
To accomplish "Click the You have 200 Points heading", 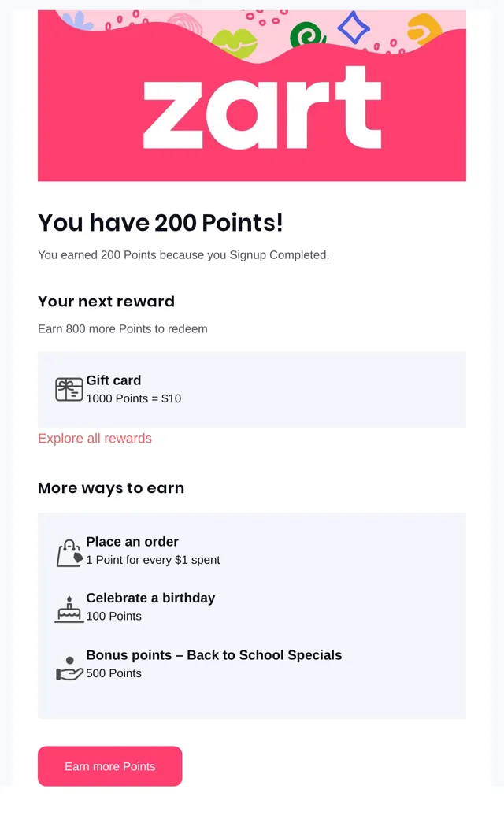I will (x=161, y=223).
